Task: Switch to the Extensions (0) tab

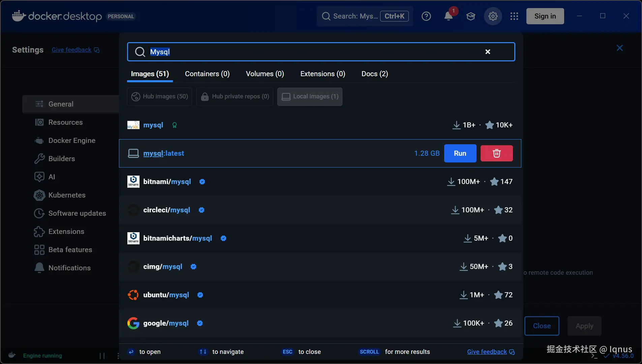Action: click(x=323, y=74)
